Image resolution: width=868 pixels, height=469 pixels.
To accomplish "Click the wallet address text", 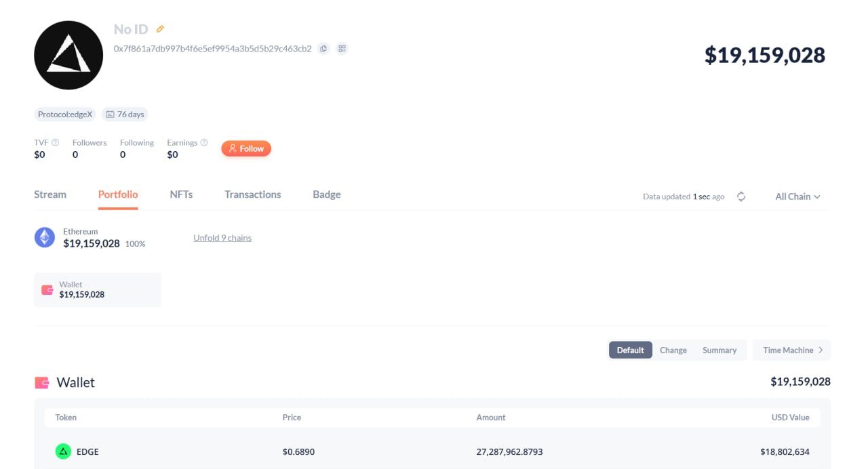I will tap(213, 49).
